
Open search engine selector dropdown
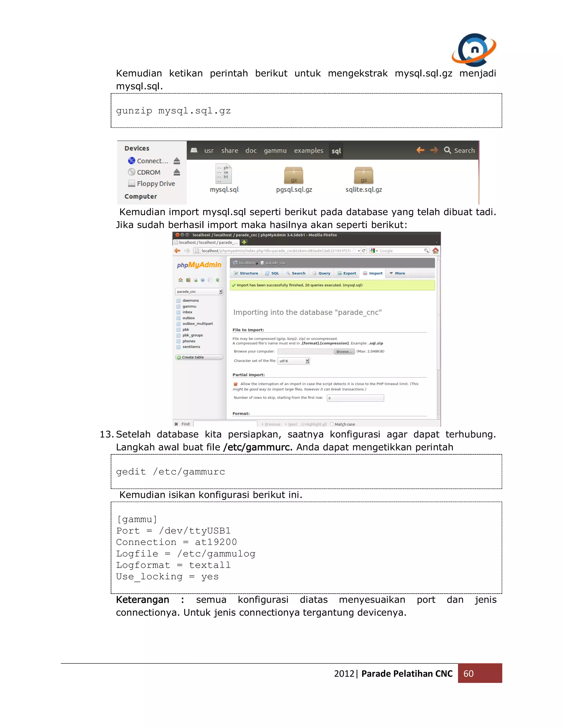coord(374,251)
